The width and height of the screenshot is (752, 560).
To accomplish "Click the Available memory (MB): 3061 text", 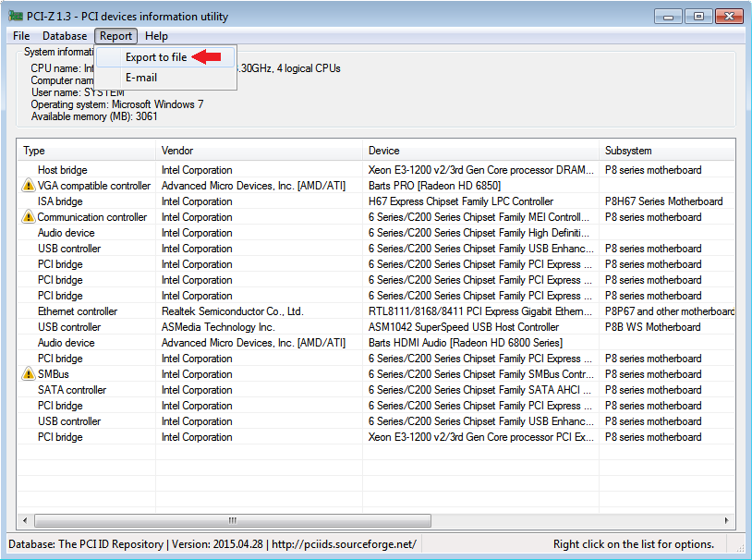I will pos(94,116).
